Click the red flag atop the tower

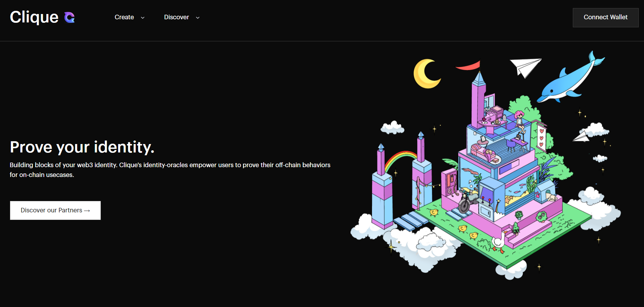[x=469, y=66]
